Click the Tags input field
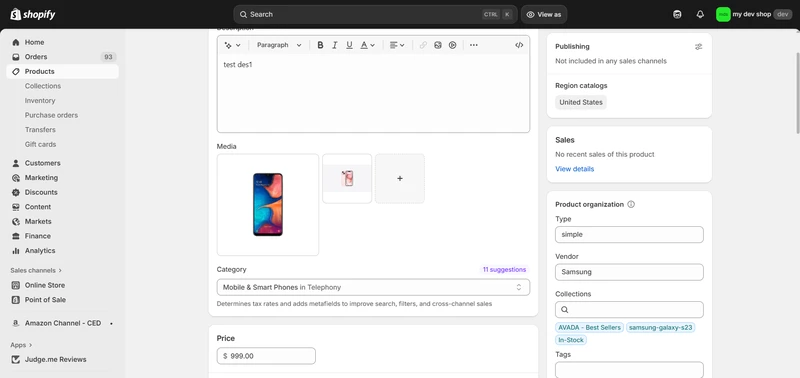This screenshot has height=378, width=800. (x=629, y=370)
